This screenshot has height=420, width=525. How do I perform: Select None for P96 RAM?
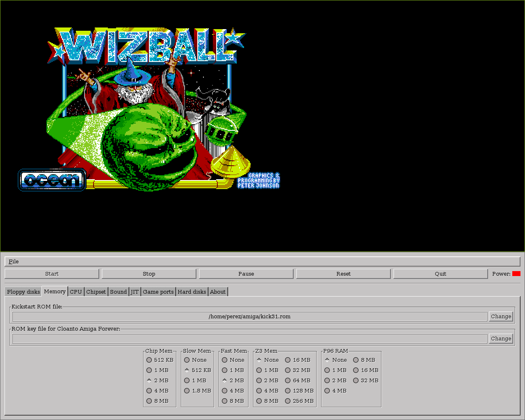[336, 360]
